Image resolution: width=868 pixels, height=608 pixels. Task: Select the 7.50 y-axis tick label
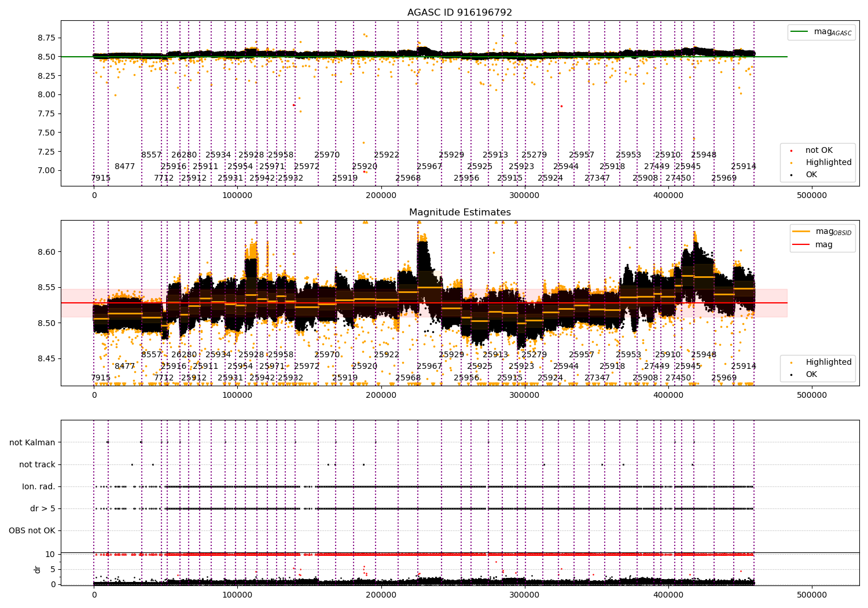(x=46, y=133)
